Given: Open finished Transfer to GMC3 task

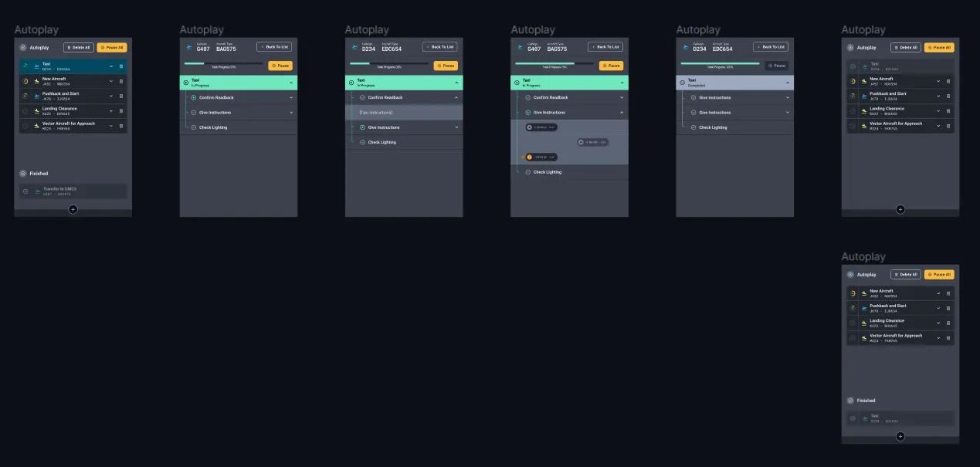Looking at the screenshot, I should pyautogui.click(x=73, y=191).
